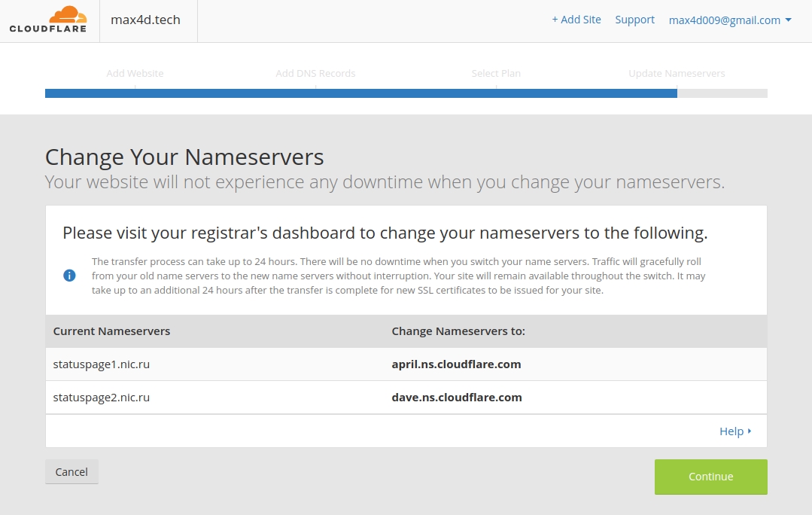Click the no downtime subtitle text
812x515 pixels.
point(385,182)
